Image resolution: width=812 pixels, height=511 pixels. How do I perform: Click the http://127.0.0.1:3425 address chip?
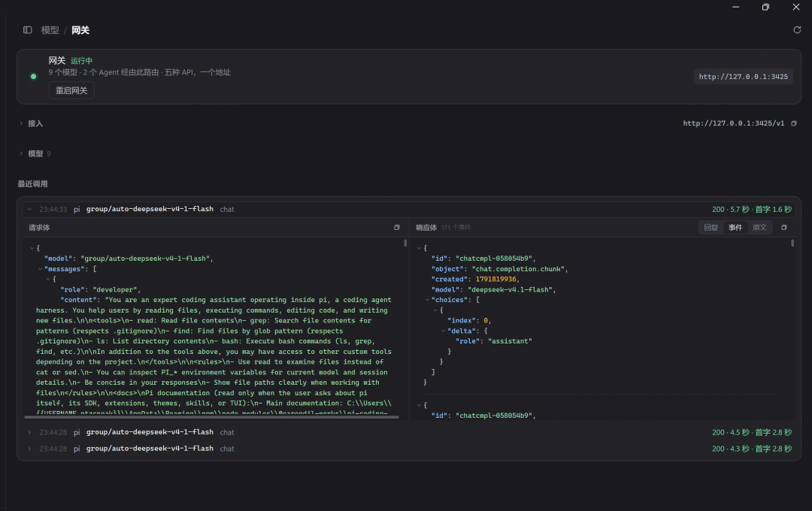click(x=743, y=77)
